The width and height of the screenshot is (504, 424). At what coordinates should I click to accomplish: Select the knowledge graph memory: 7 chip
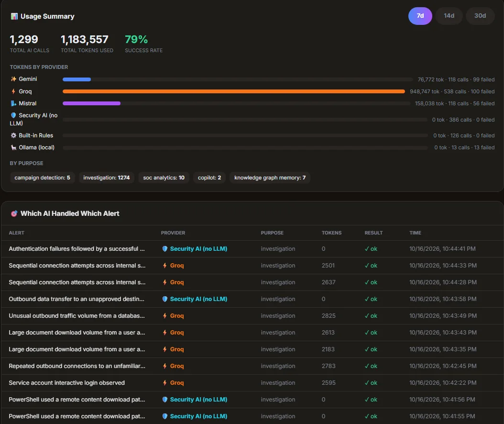tap(270, 178)
